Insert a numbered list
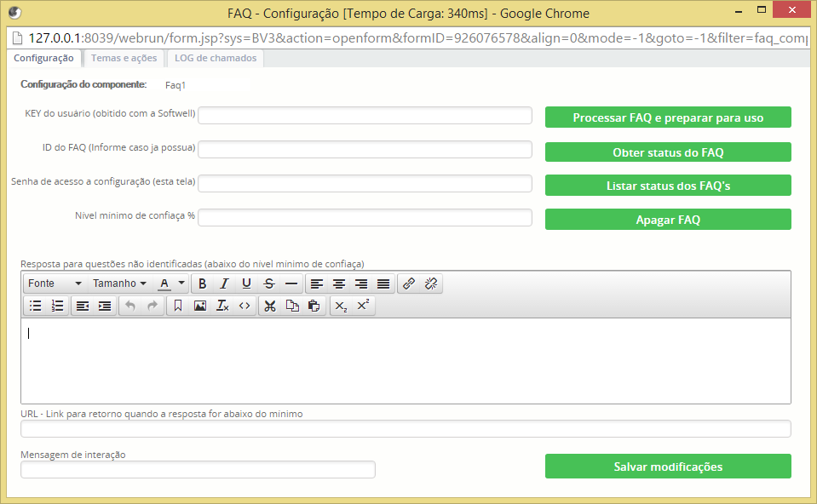This screenshot has height=504, width=817. click(57, 306)
